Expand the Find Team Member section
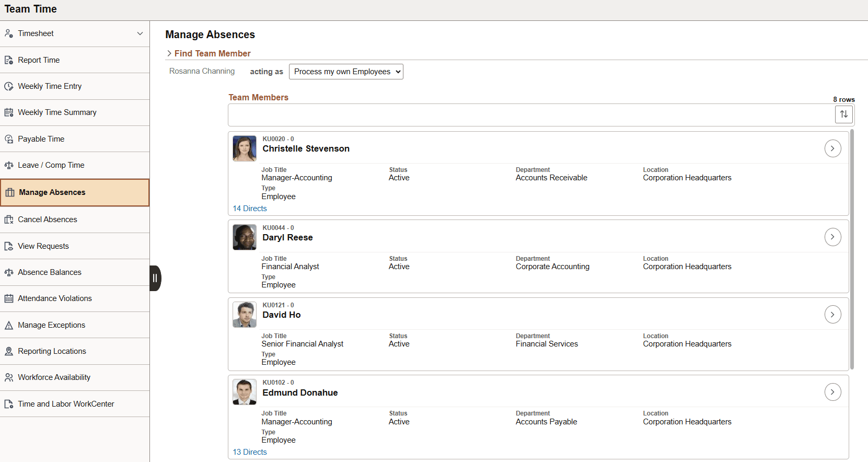The width and height of the screenshot is (868, 462). click(x=209, y=53)
